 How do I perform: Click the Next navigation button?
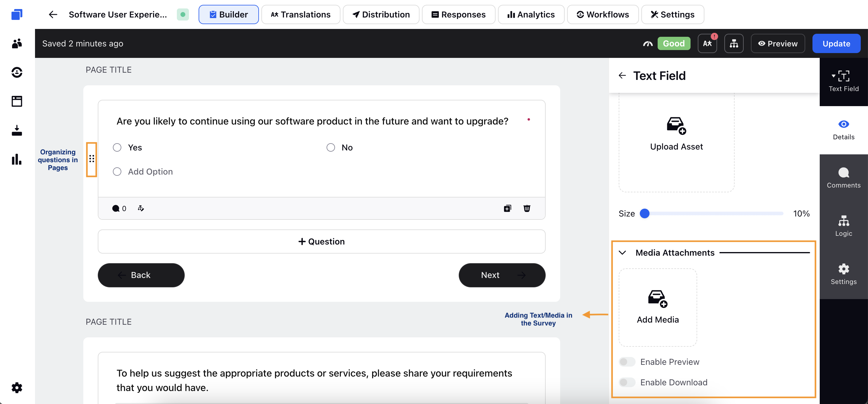point(502,275)
